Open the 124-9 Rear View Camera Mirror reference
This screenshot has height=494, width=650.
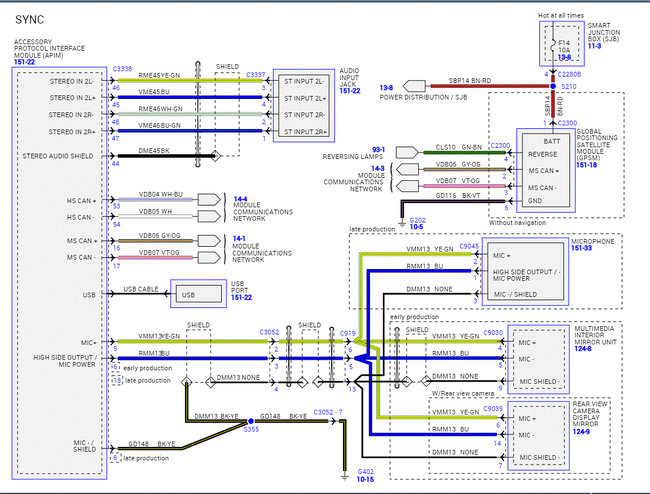pyautogui.click(x=581, y=431)
